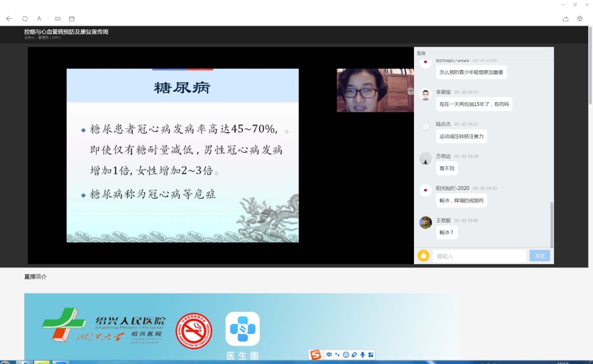The height and width of the screenshot is (364, 593).
Task: Click the 糖尿病 presentation slide
Action: coord(183,155)
